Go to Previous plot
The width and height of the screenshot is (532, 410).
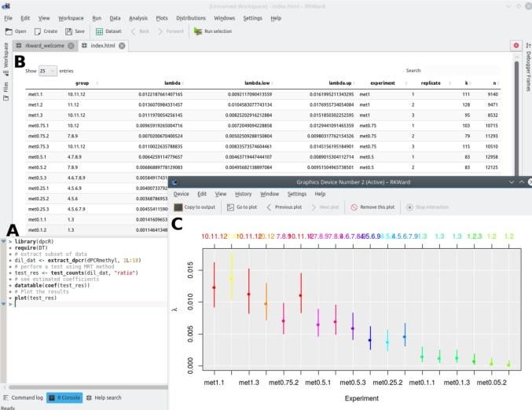click(x=285, y=207)
